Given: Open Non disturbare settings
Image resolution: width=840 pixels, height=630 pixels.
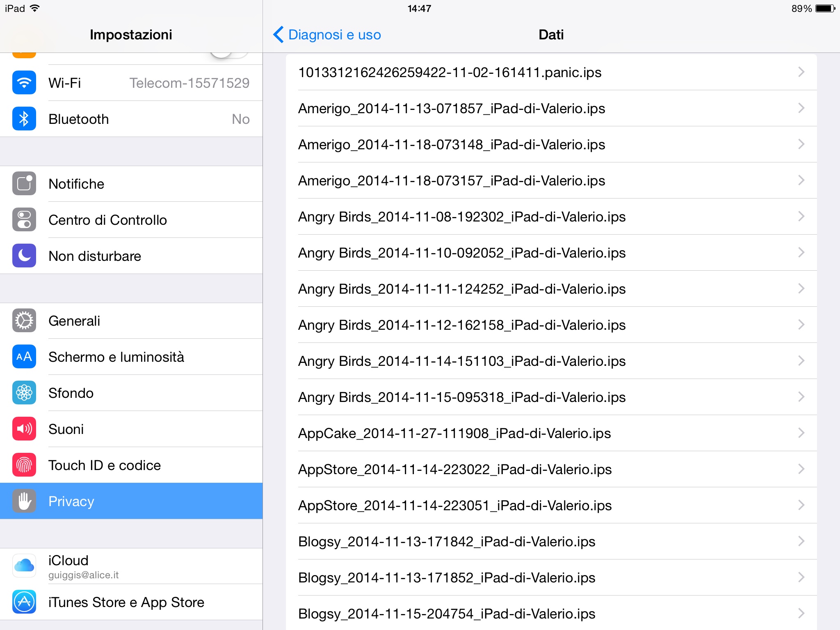Looking at the screenshot, I should 131,256.
